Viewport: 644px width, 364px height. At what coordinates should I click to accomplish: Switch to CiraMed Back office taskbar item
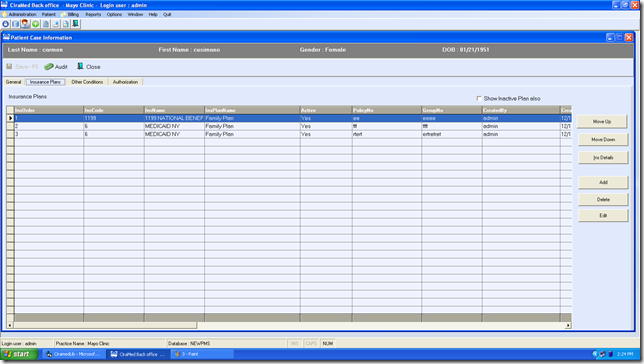(138, 354)
